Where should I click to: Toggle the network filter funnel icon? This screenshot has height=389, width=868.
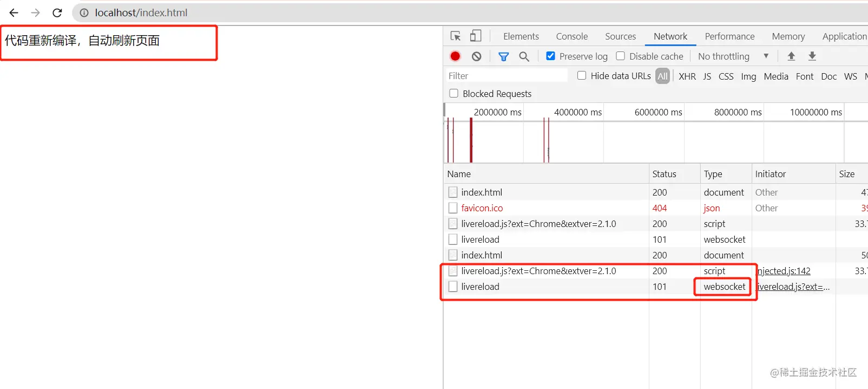(x=503, y=56)
